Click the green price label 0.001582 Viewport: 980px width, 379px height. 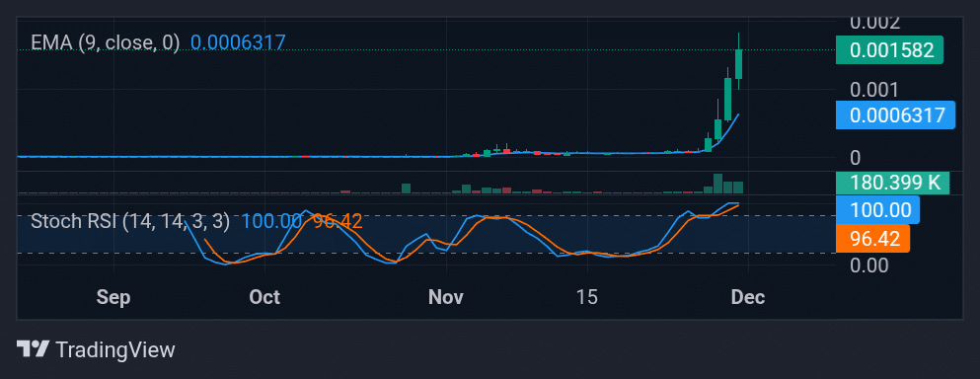pos(889,50)
